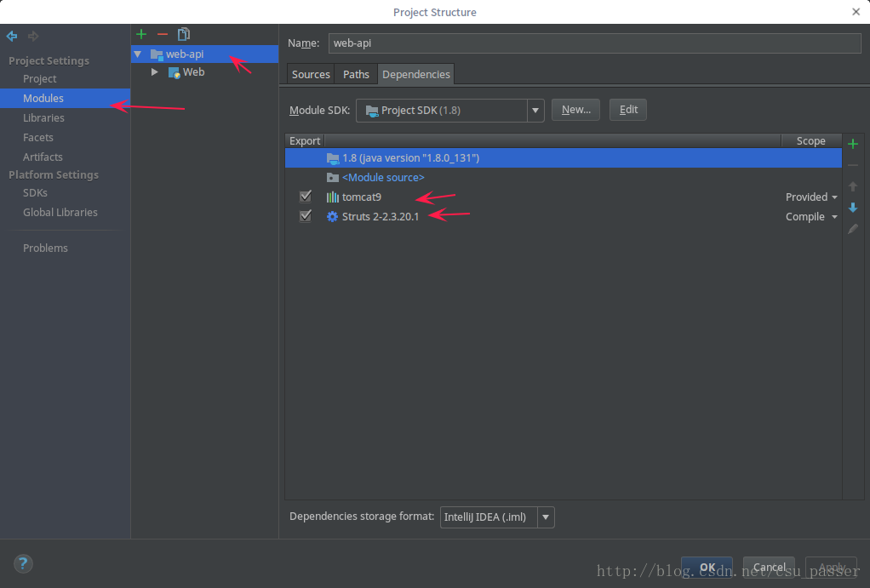
Task: Select the tomcat9 dependency row
Action: click(x=564, y=197)
